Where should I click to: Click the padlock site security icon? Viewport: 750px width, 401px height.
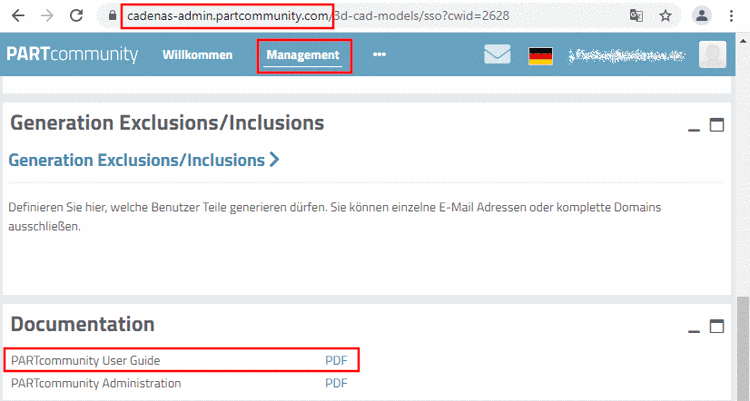pos(112,16)
